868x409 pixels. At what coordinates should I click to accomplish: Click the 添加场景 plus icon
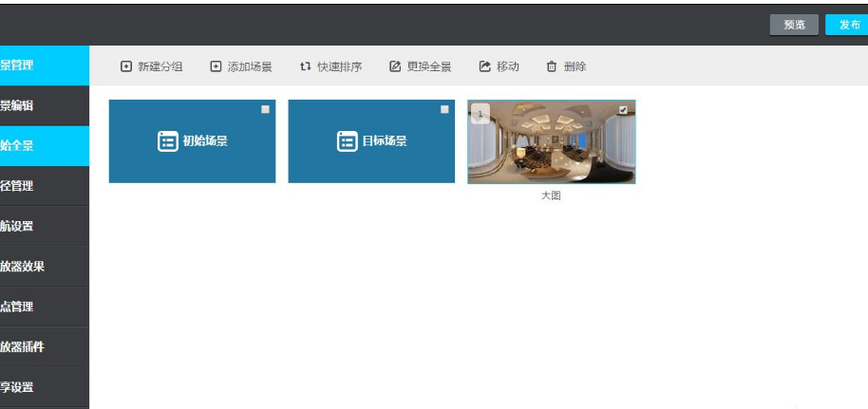click(x=216, y=67)
